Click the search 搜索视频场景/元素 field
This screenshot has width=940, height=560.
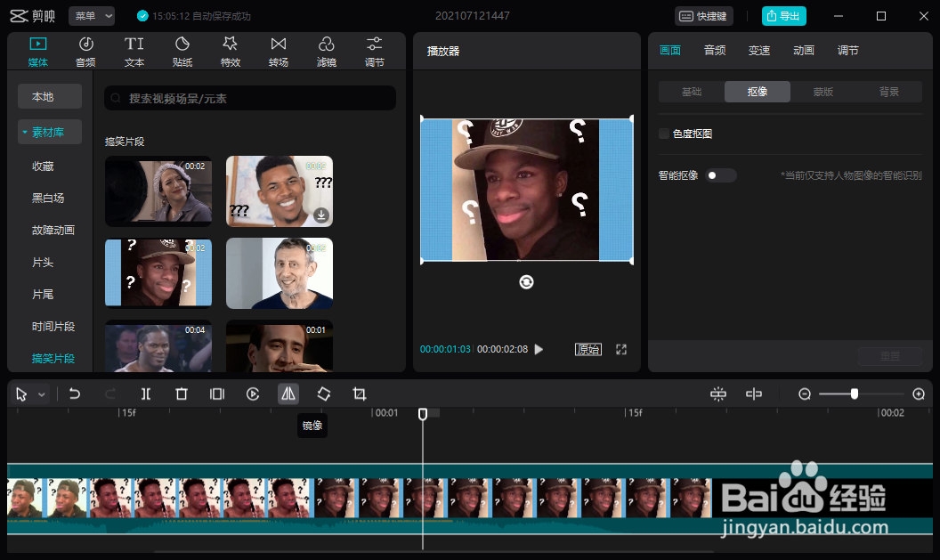[250, 98]
